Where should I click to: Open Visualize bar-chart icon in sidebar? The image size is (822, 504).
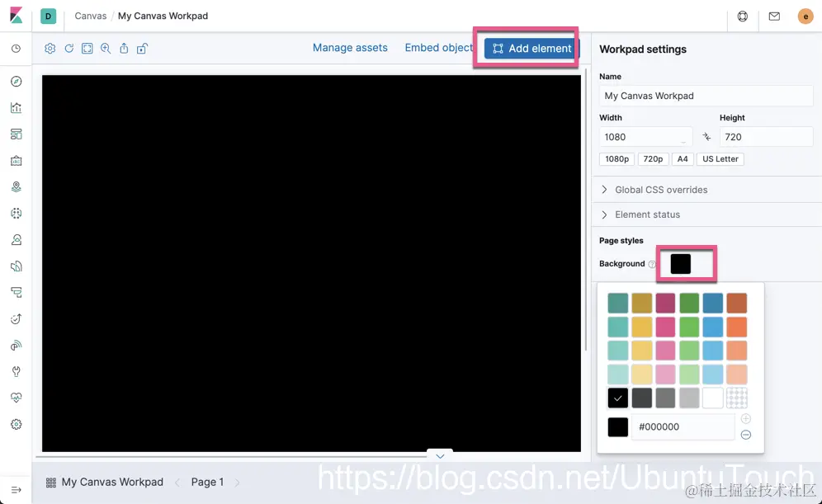point(17,107)
